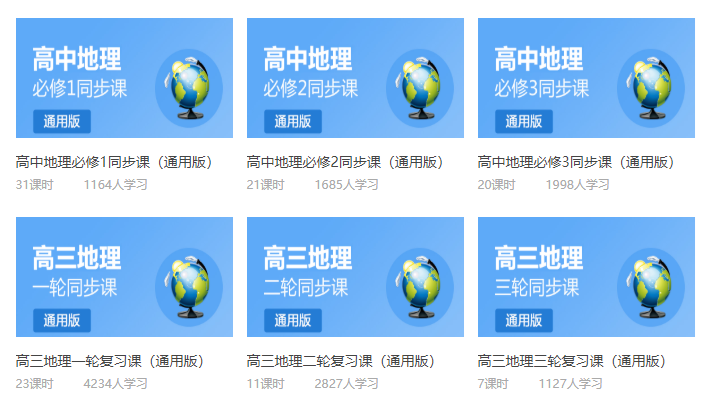Click 通用版 badge on 必修3同步课 banner
The width and height of the screenshot is (707, 405).
[x=524, y=122]
